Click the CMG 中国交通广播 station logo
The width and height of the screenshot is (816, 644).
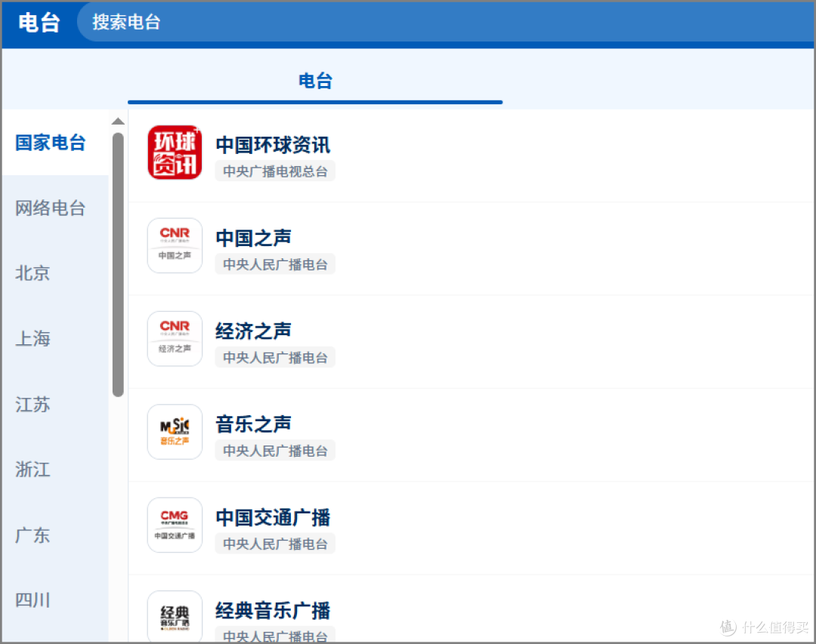point(175,525)
